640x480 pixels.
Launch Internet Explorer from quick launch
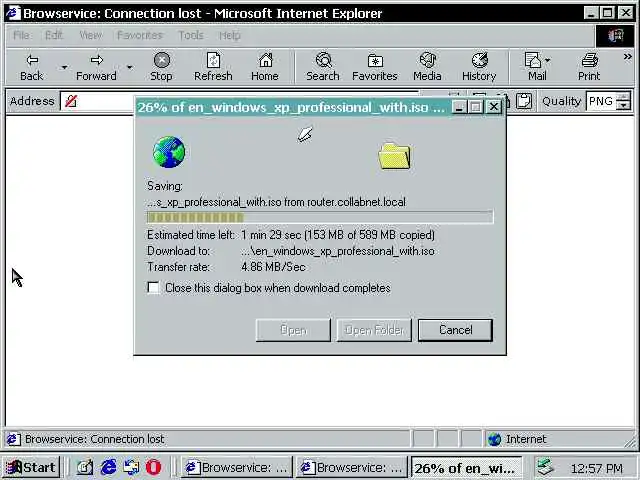109,467
